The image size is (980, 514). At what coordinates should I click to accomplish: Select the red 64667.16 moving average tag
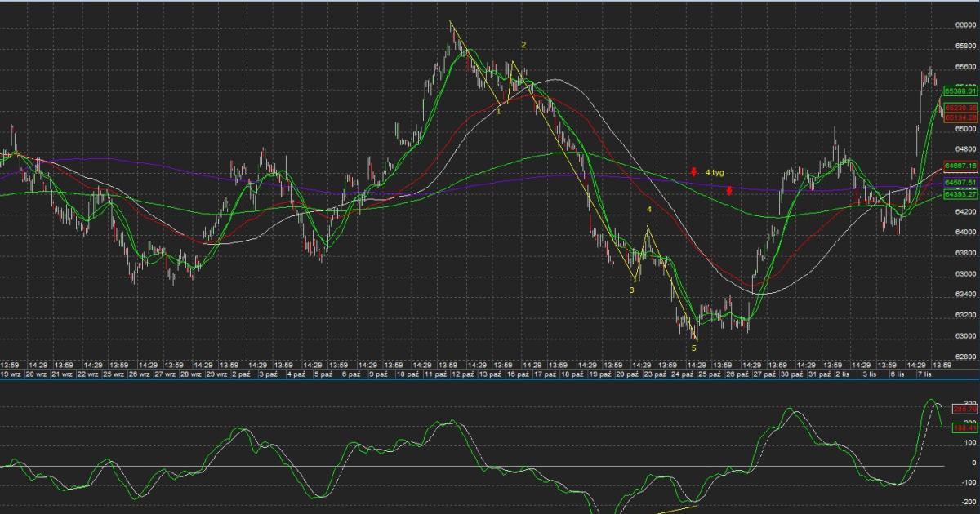pyautogui.click(x=961, y=166)
